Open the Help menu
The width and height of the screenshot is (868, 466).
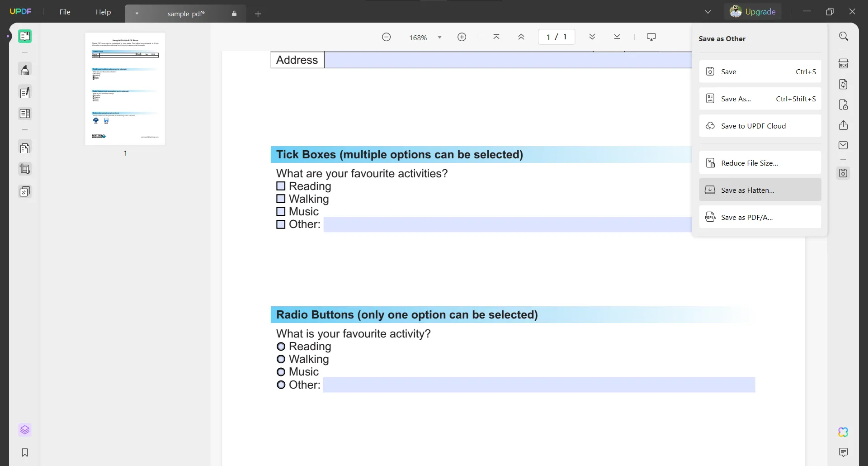pyautogui.click(x=103, y=12)
